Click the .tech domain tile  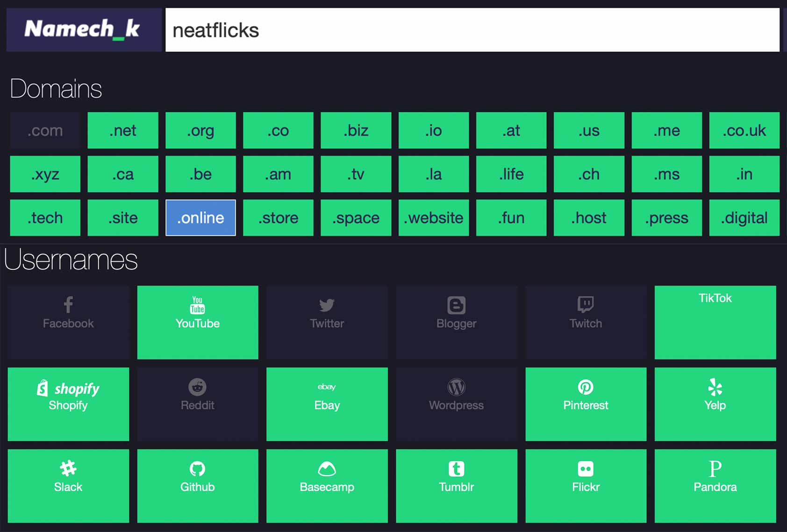(x=45, y=218)
